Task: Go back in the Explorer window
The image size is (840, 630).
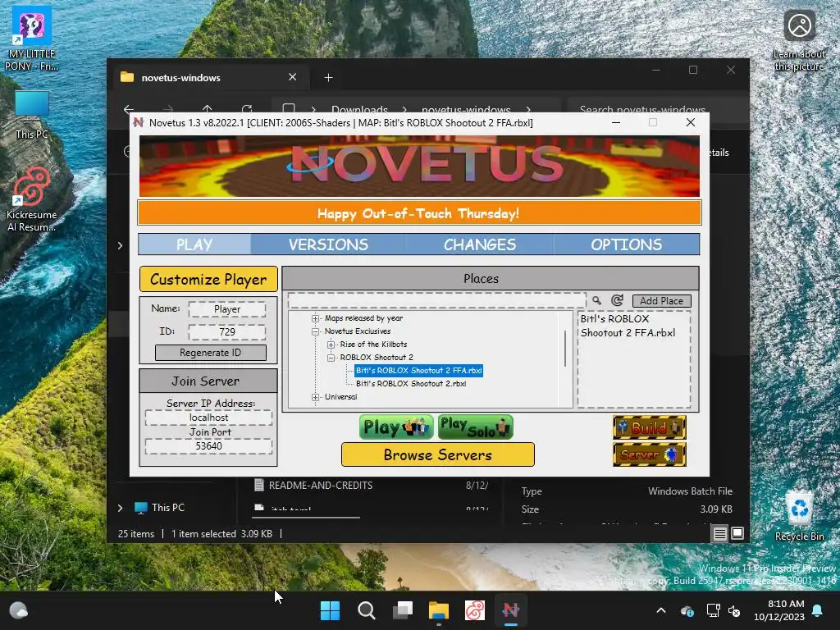Action: 129,109
